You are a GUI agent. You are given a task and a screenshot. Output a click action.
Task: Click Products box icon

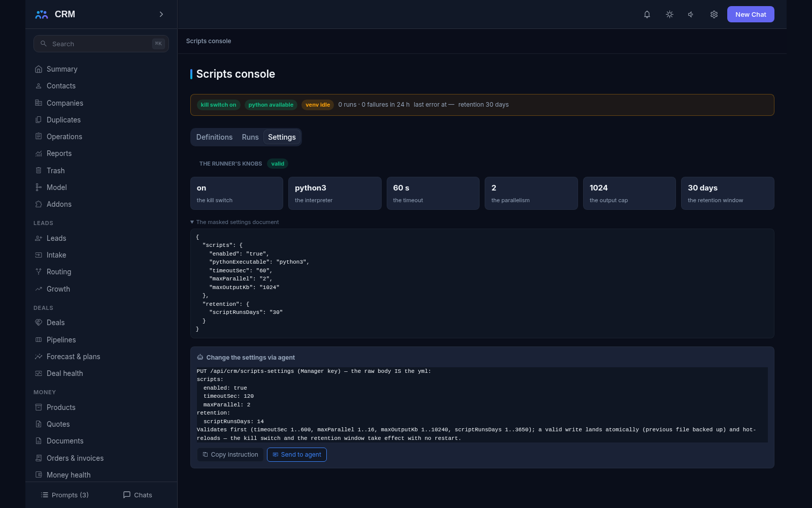(39, 407)
